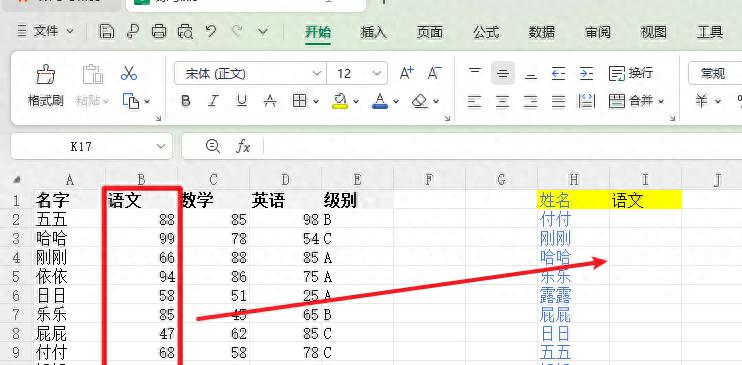This screenshot has width=742, height=365.
Task: Apply yellow fill color to cell
Action: tap(340, 101)
